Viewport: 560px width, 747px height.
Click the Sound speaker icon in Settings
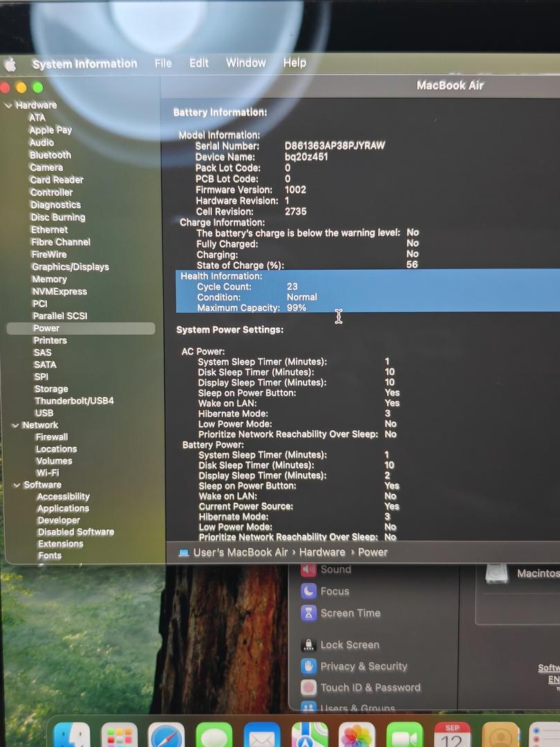(308, 569)
